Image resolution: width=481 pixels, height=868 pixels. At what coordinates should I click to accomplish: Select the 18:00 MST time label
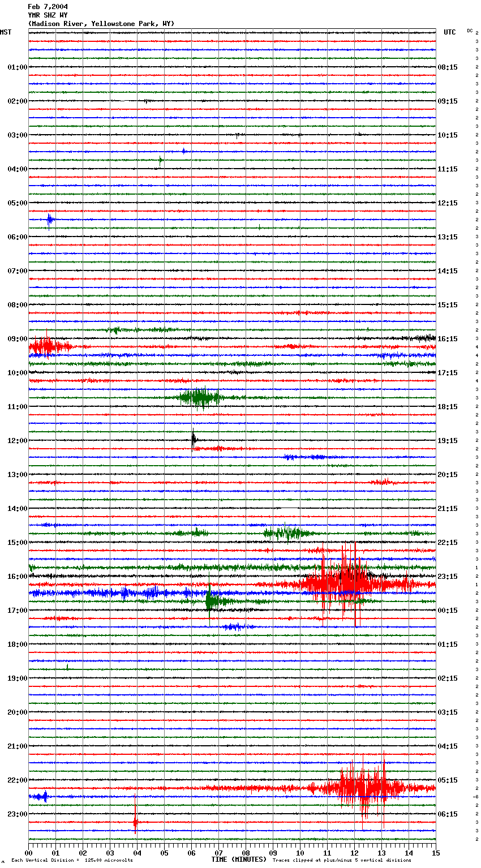[x=18, y=644]
